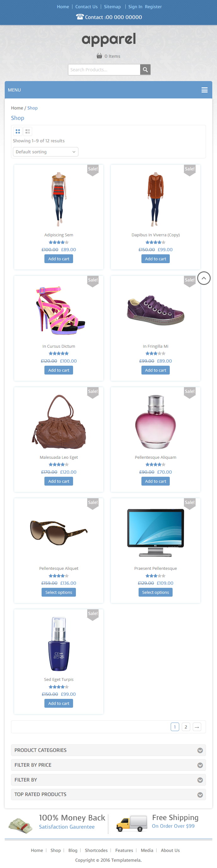The height and width of the screenshot is (868, 217).
Task: Switch to grid view layout
Action: (x=18, y=131)
